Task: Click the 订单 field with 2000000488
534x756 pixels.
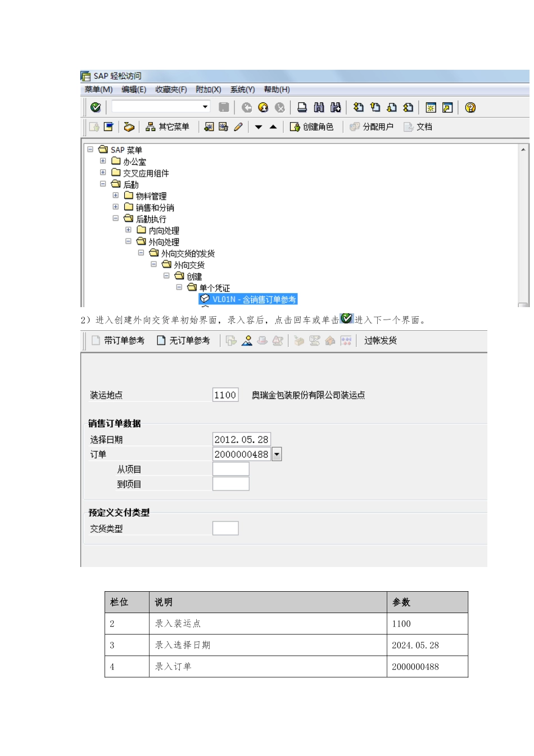Action: [242, 454]
